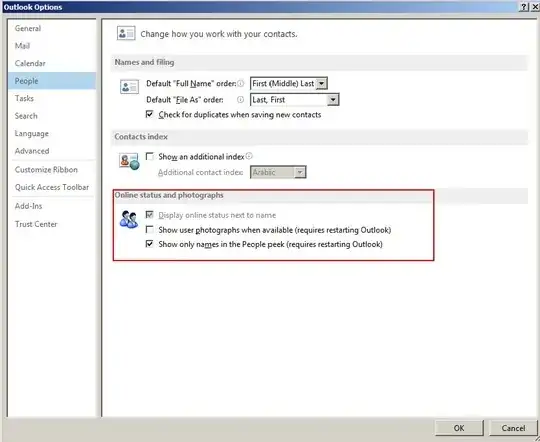Close the Outlook Options dialog
540x442 pixels.
535,7
